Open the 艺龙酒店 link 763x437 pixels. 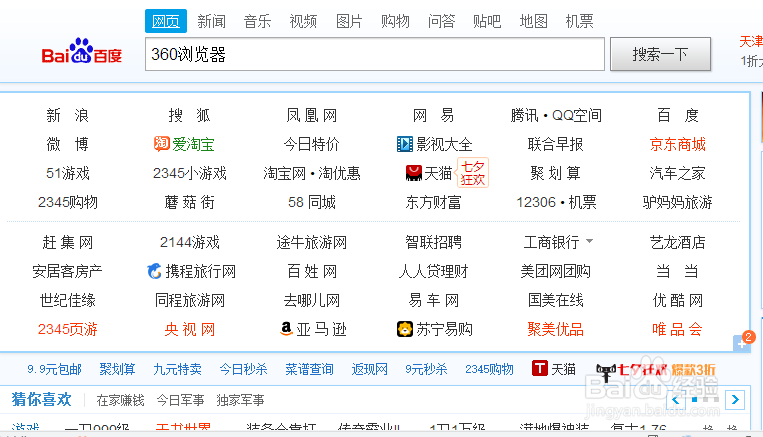click(677, 242)
